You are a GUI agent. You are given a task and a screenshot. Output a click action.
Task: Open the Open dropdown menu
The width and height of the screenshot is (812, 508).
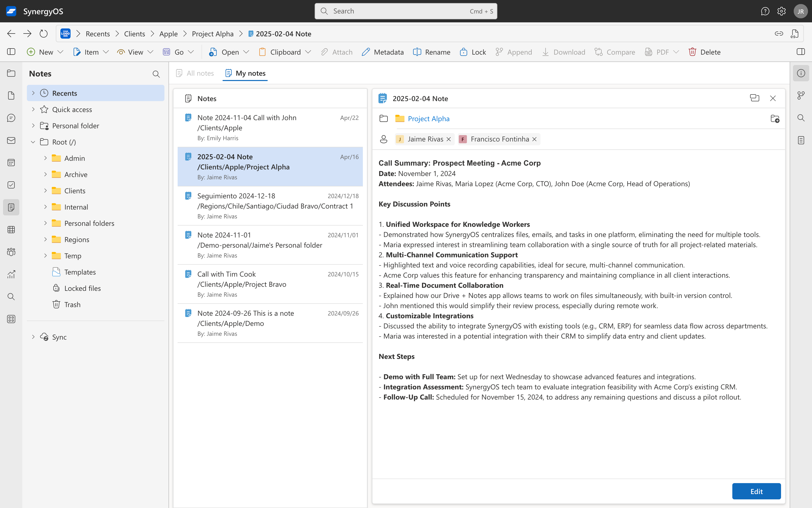pyautogui.click(x=229, y=52)
